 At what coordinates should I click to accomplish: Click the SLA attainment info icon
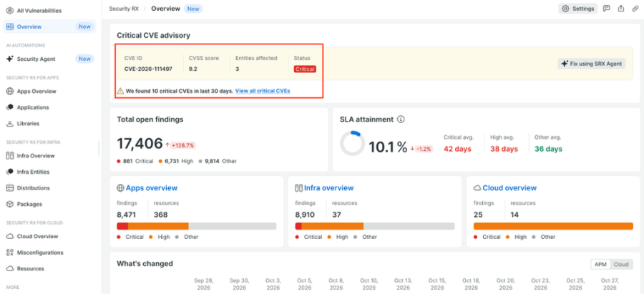point(401,119)
